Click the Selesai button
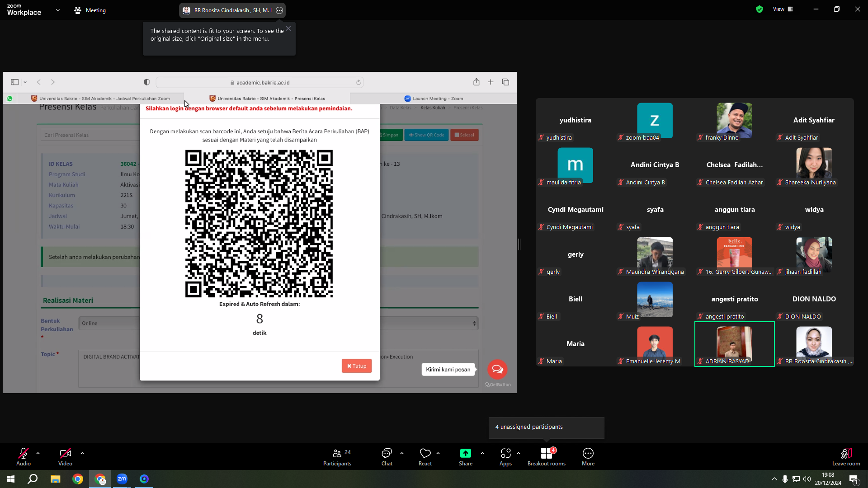 coord(464,135)
